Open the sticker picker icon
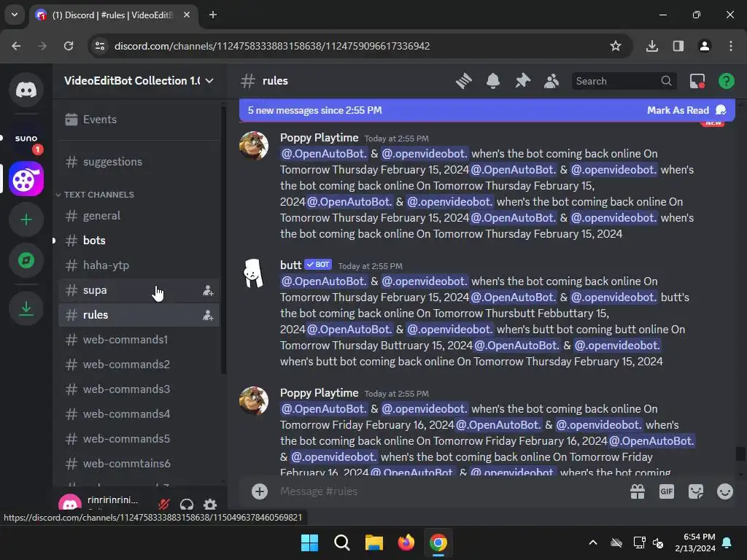747x560 pixels. tap(696, 491)
